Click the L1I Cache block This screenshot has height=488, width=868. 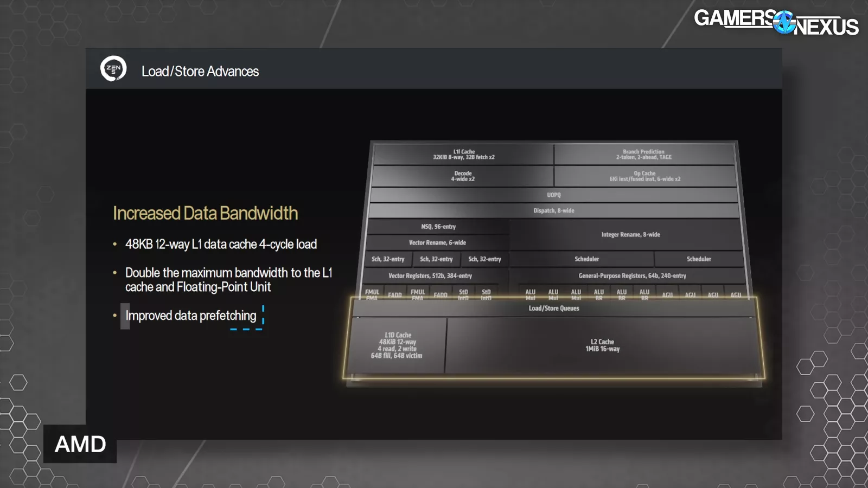tap(464, 155)
